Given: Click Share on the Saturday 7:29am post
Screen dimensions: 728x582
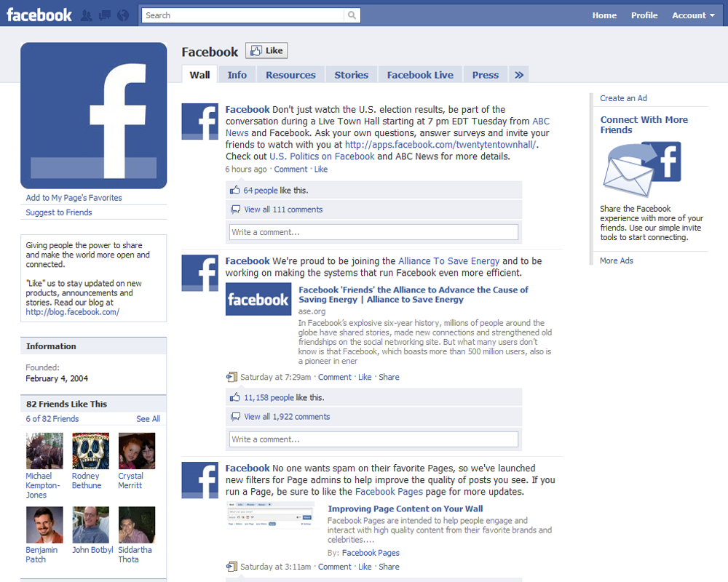Looking at the screenshot, I should tap(389, 377).
